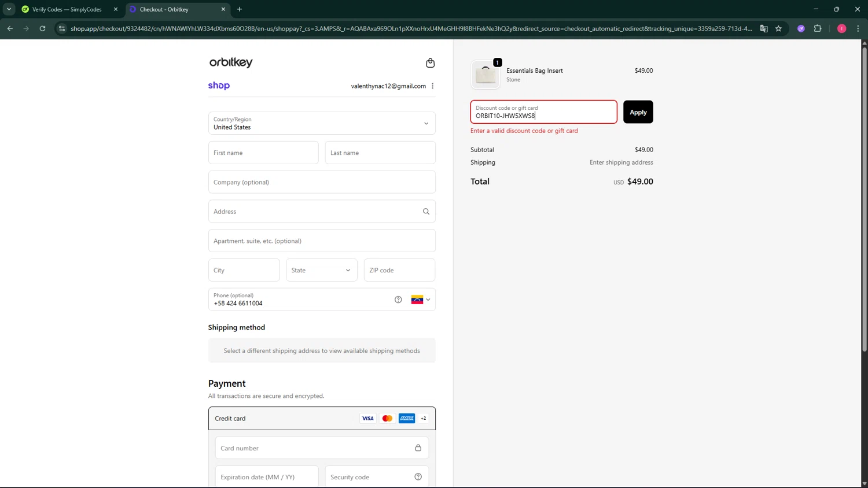Open the Extensions puzzle icon
868x488 pixels.
click(818, 28)
